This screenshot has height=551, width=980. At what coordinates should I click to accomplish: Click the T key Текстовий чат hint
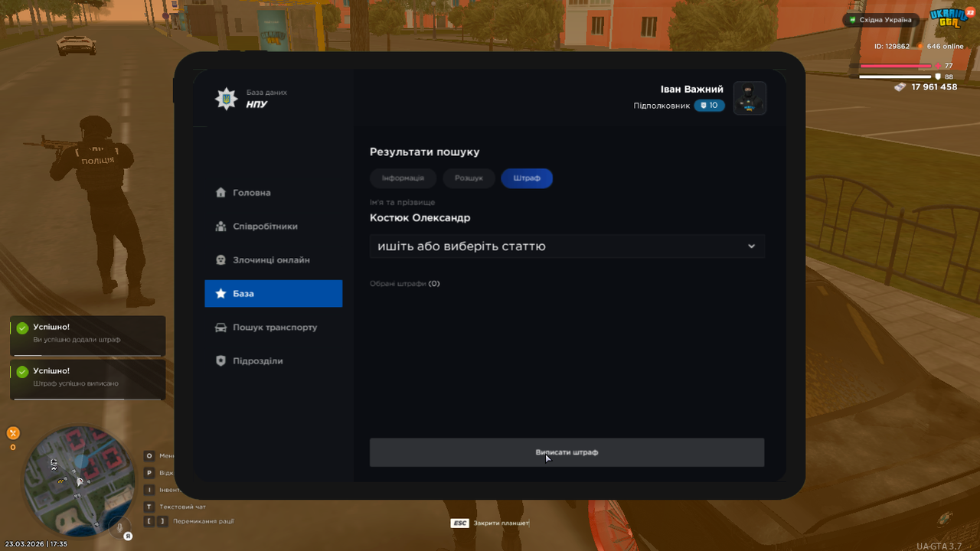[175, 507]
